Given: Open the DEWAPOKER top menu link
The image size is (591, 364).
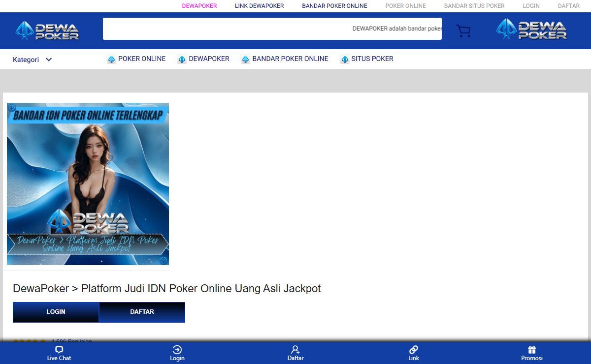Looking at the screenshot, I should pos(199,6).
